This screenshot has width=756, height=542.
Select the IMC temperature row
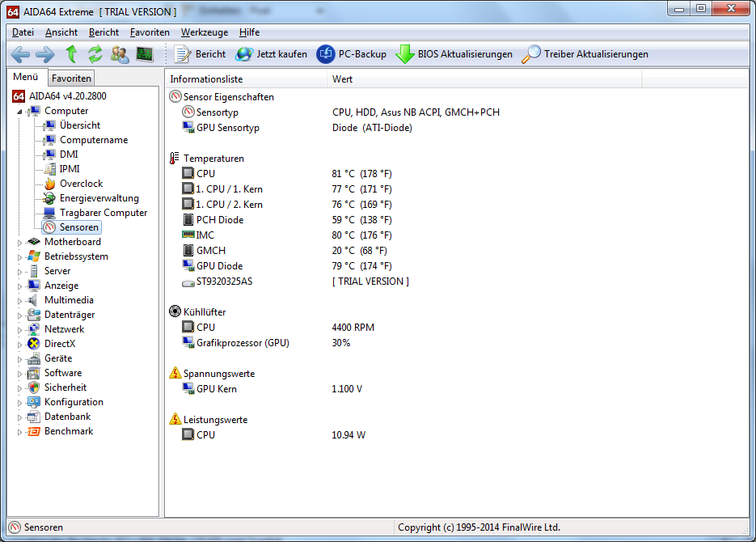click(x=287, y=235)
